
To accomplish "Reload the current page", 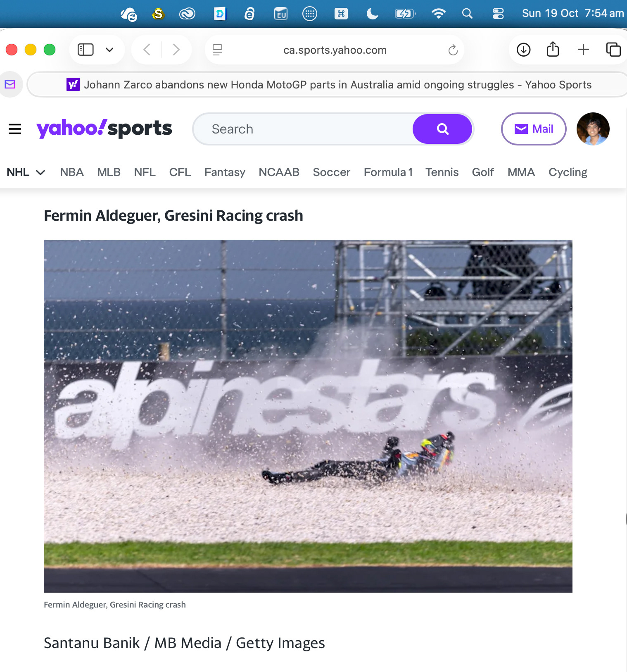I will (x=453, y=50).
